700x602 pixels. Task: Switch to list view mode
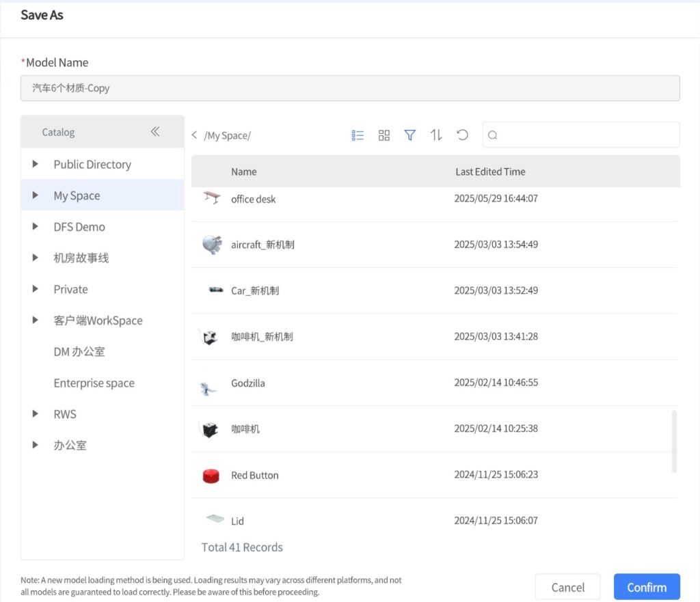358,135
